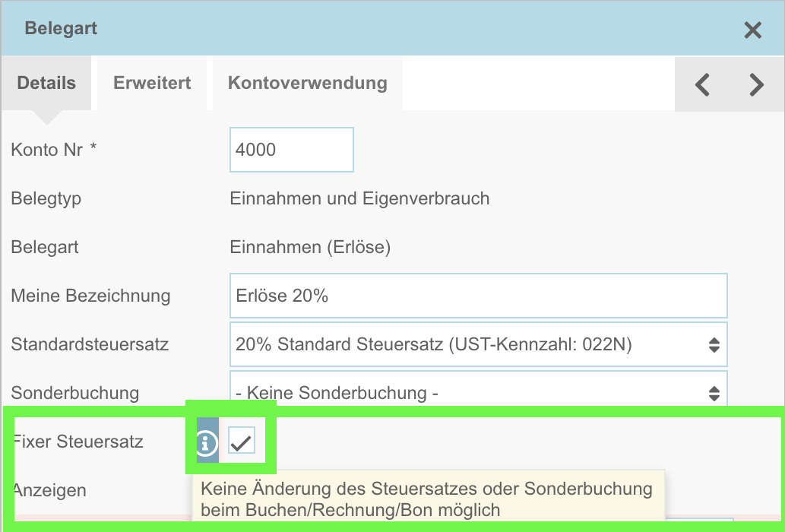
Task: Click the Einnahmen (Erlöse) value text
Action: [x=310, y=247]
